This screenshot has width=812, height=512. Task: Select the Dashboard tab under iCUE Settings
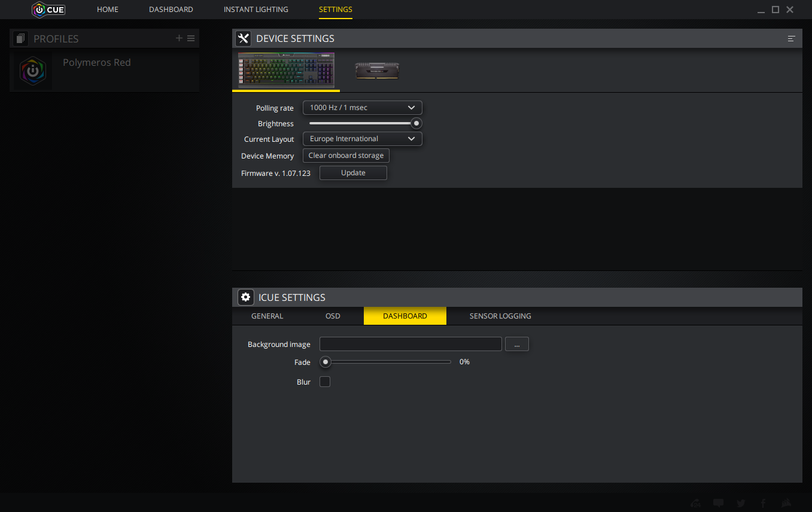[405, 316]
